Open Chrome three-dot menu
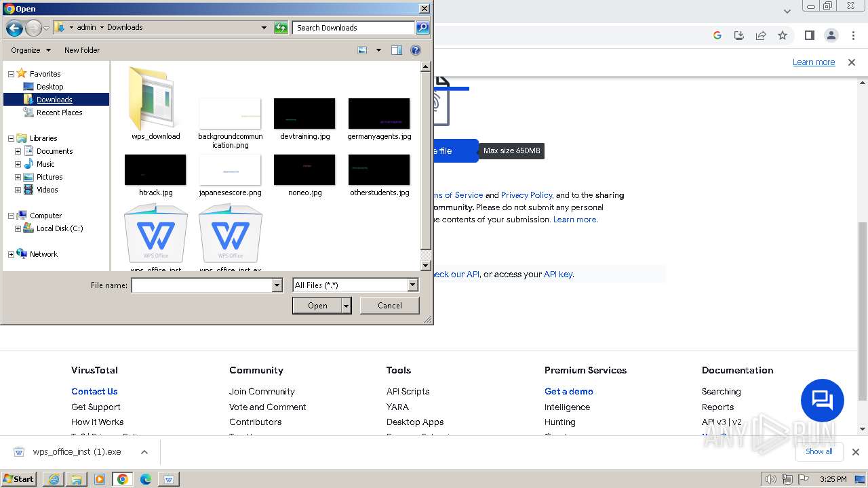 tap(852, 35)
